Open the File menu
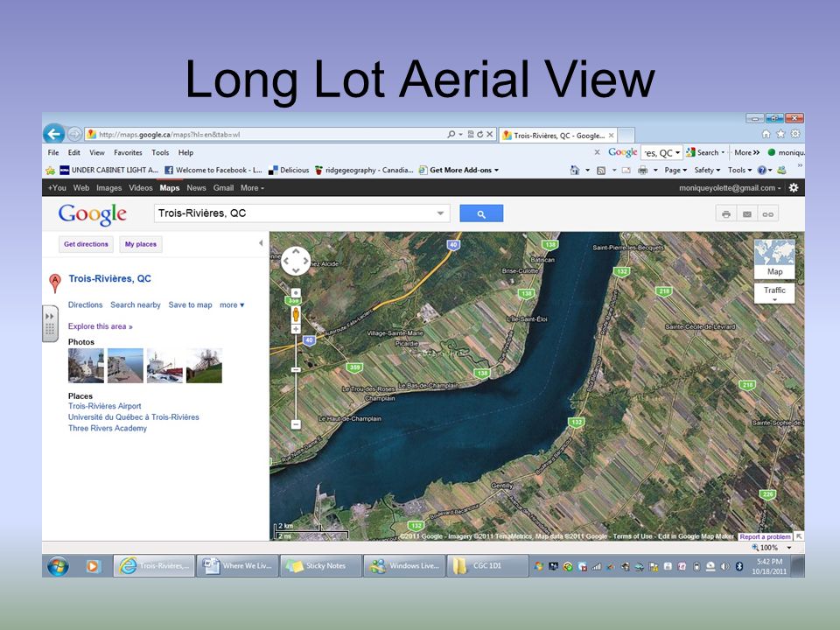The width and height of the screenshot is (840, 630). coord(53,152)
